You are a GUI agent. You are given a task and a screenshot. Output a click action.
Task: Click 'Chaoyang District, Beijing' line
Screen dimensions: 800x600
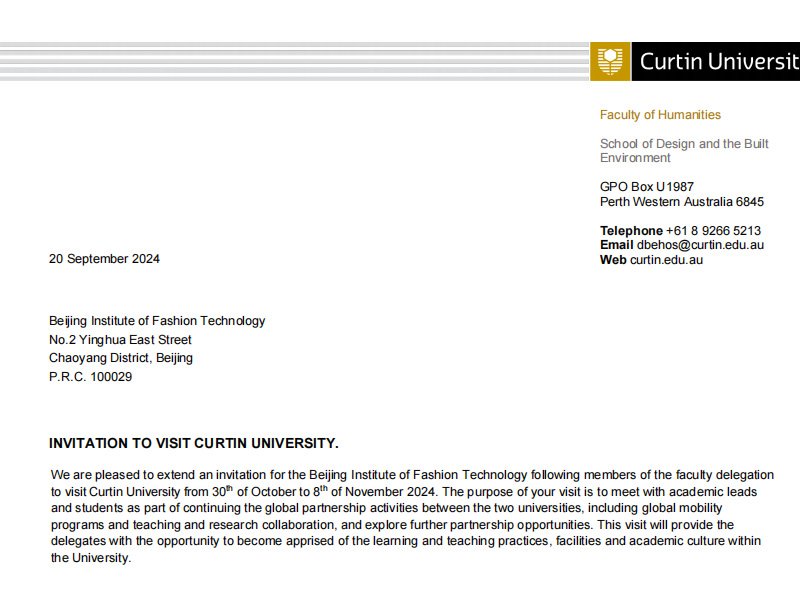[121, 358]
